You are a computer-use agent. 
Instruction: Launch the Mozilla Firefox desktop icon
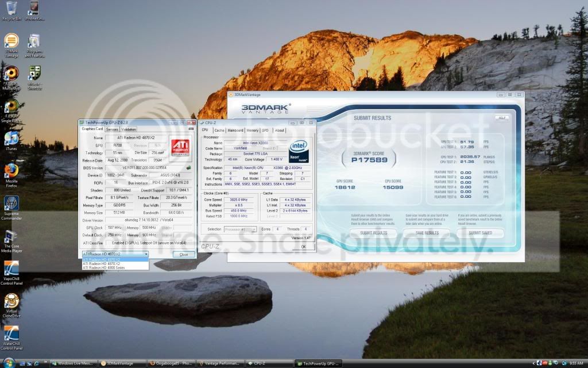tap(11, 175)
